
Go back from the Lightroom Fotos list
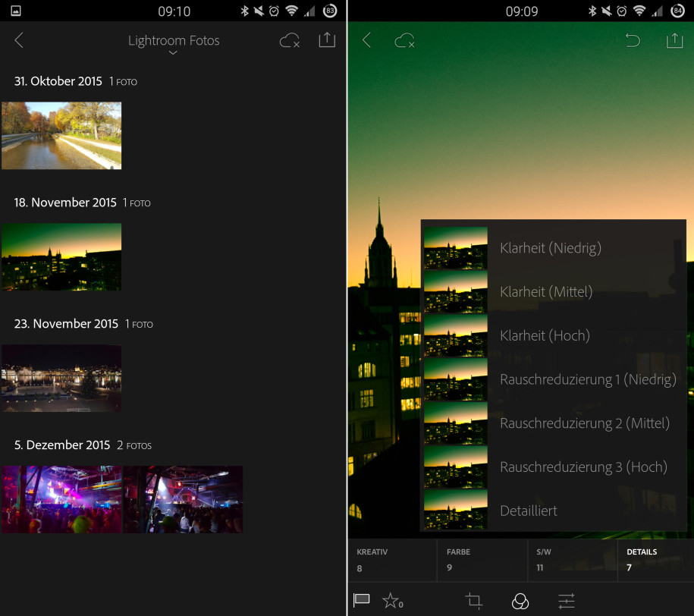pyautogui.click(x=19, y=41)
